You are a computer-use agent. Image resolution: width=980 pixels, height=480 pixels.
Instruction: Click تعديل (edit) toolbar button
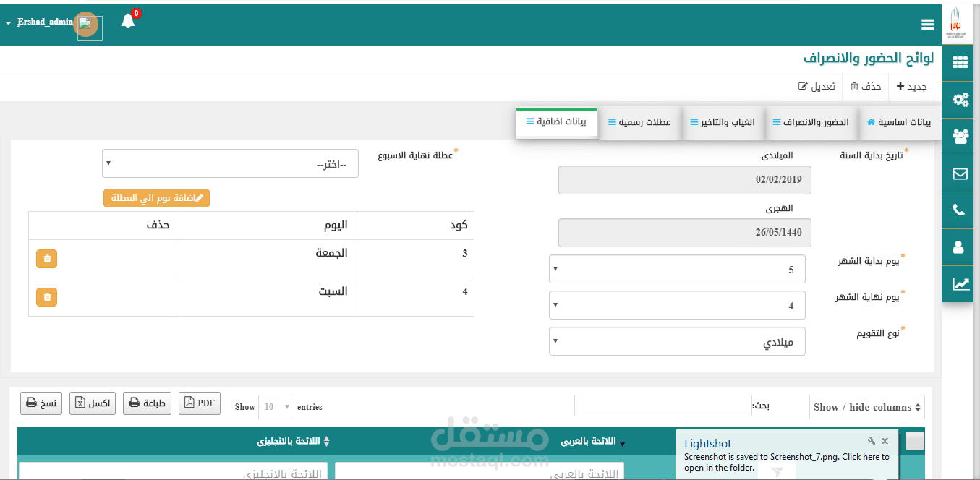pos(817,86)
